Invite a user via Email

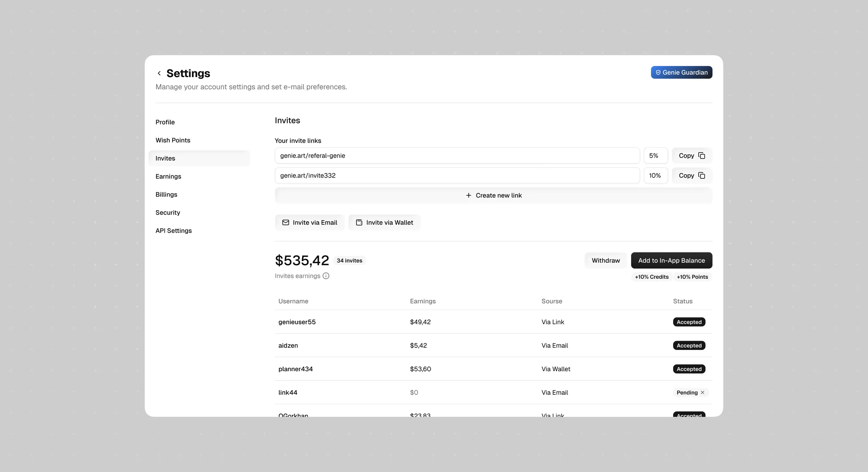(310, 222)
